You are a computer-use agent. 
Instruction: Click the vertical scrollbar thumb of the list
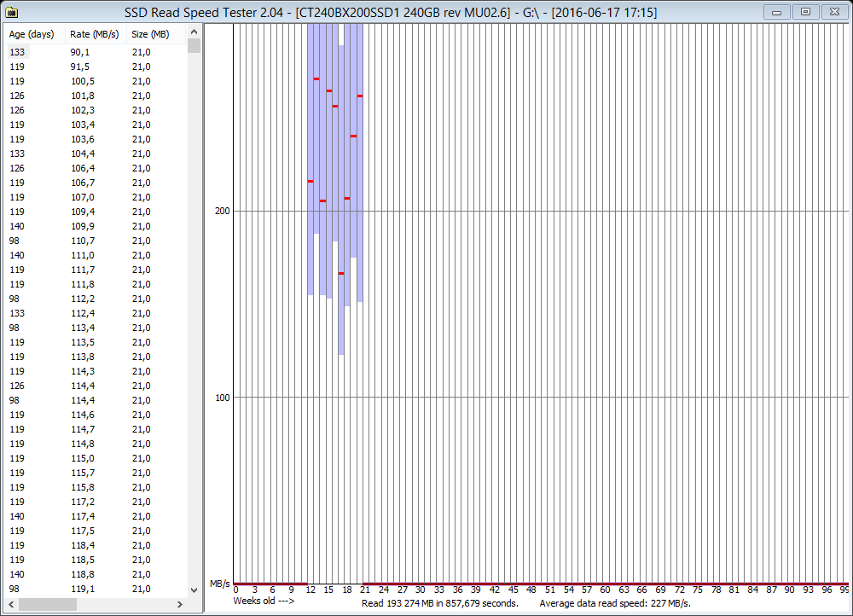coord(194,45)
